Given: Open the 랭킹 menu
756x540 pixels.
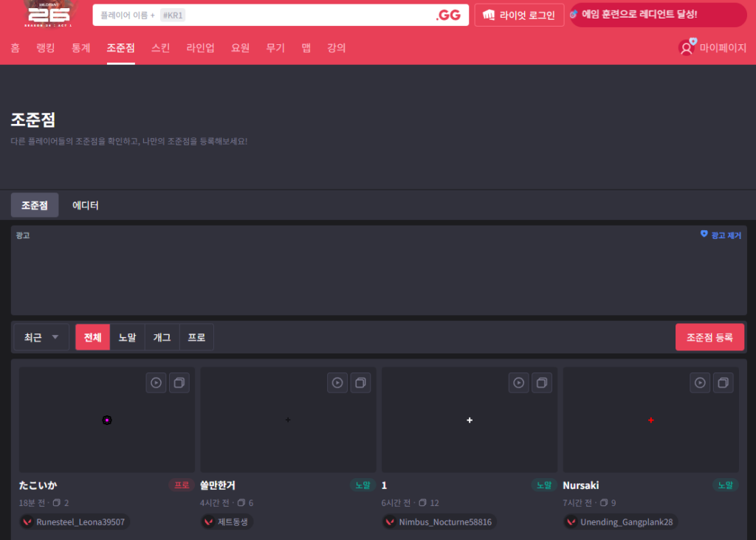Looking at the screenshot, I should coord(46,48).
